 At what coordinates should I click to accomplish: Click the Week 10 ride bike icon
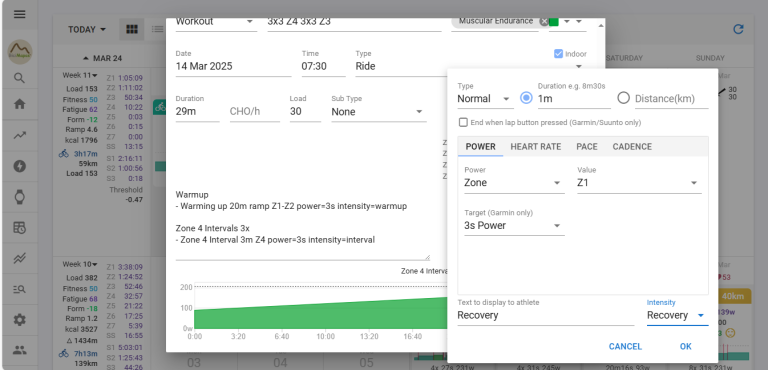tap(64, 353)
